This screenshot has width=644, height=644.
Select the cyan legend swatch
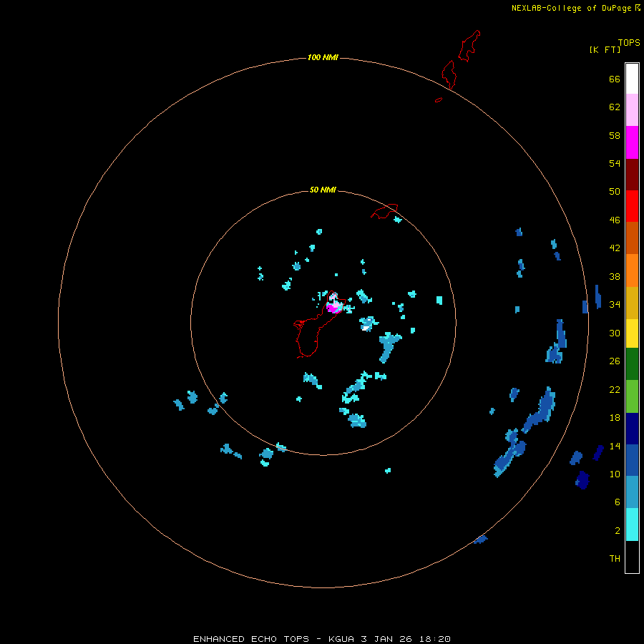[632, 525]
